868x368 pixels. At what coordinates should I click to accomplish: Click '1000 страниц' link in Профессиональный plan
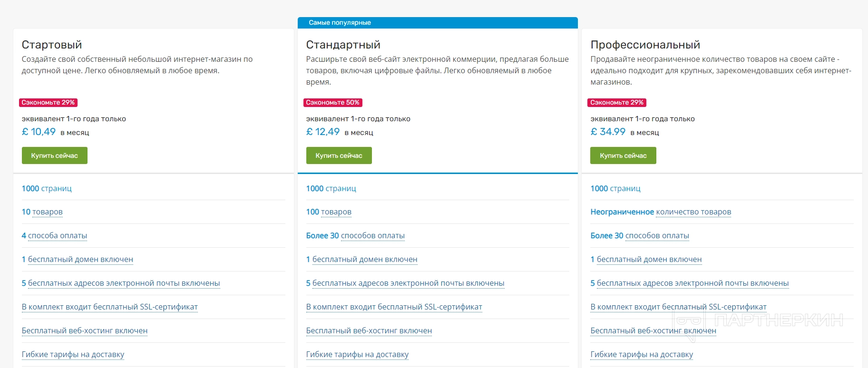tap(615, 189)
